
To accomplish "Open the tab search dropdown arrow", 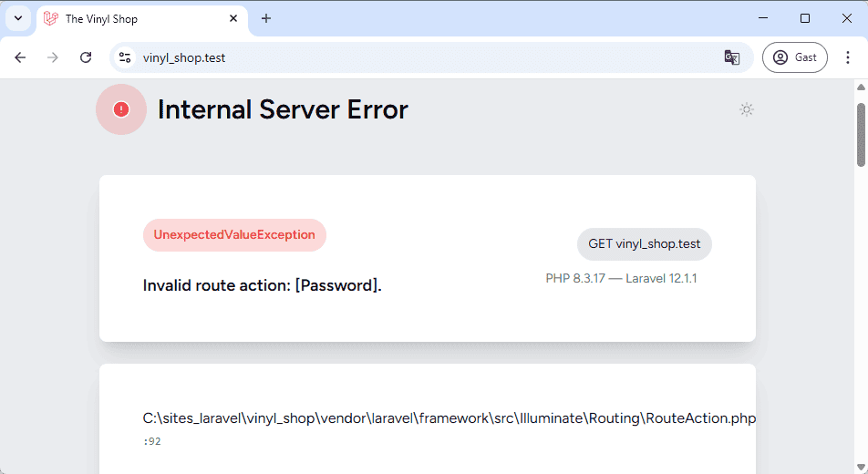I will coord(18,18).
